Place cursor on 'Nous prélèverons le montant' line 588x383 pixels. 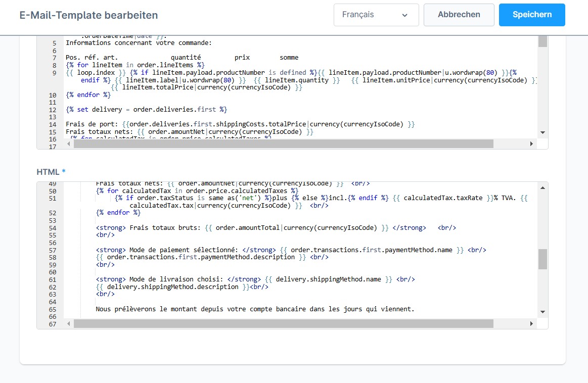255,309
